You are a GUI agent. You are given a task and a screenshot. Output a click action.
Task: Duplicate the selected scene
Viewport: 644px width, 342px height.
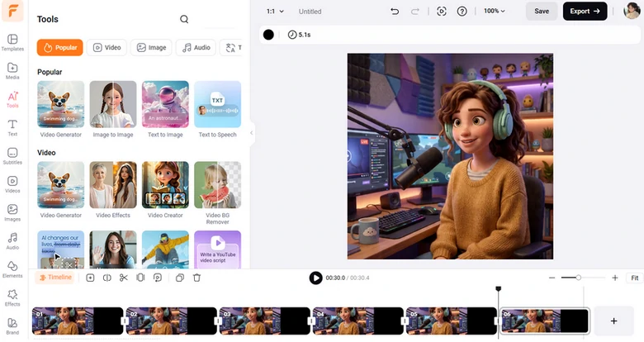[179, 278]
